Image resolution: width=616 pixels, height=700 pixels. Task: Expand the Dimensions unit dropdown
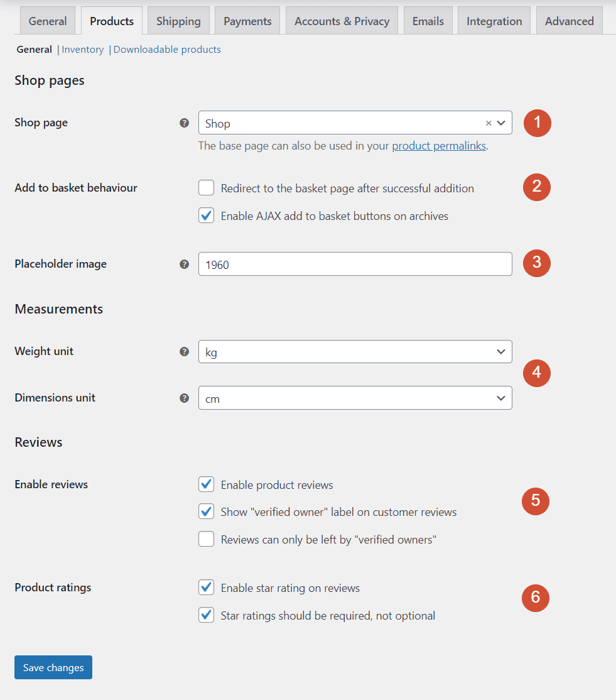pyautogui.click(x=500, y=398)
